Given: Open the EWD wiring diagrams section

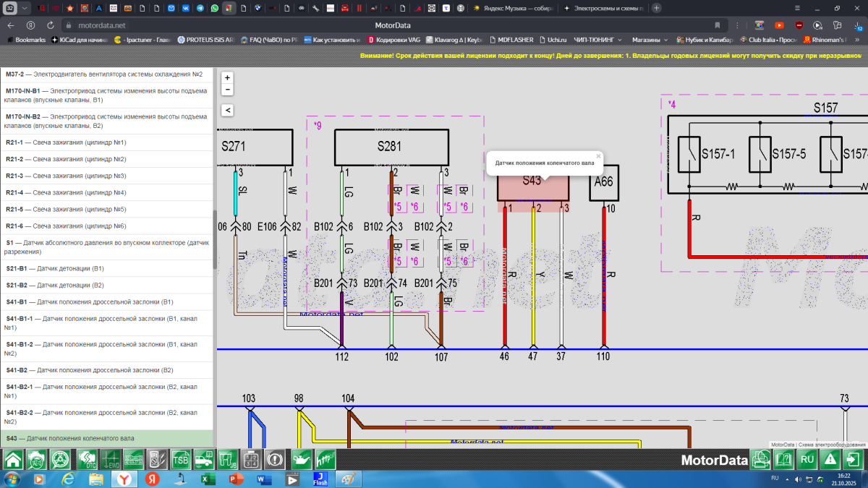Looking at the screenshot, I should coord(110,459).
